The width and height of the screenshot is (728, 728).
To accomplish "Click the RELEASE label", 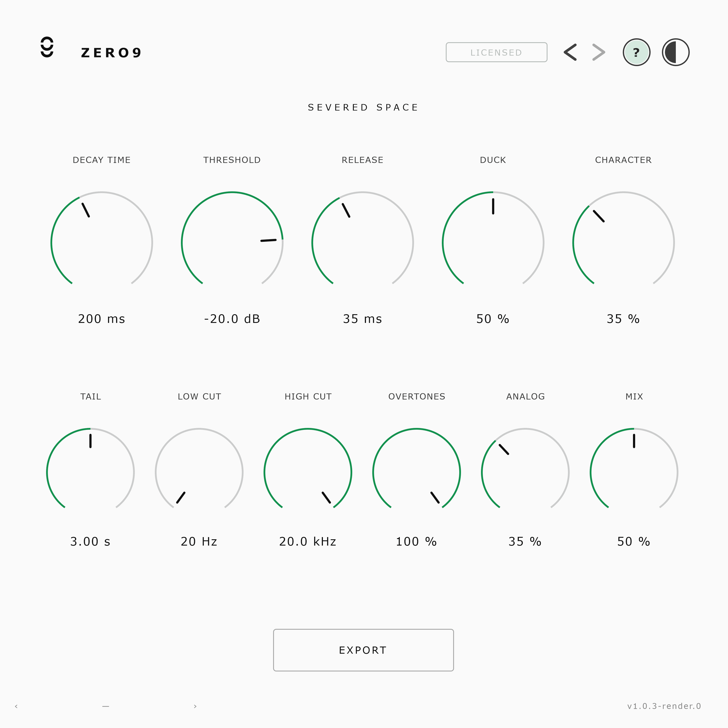I will tap(362, 160).
